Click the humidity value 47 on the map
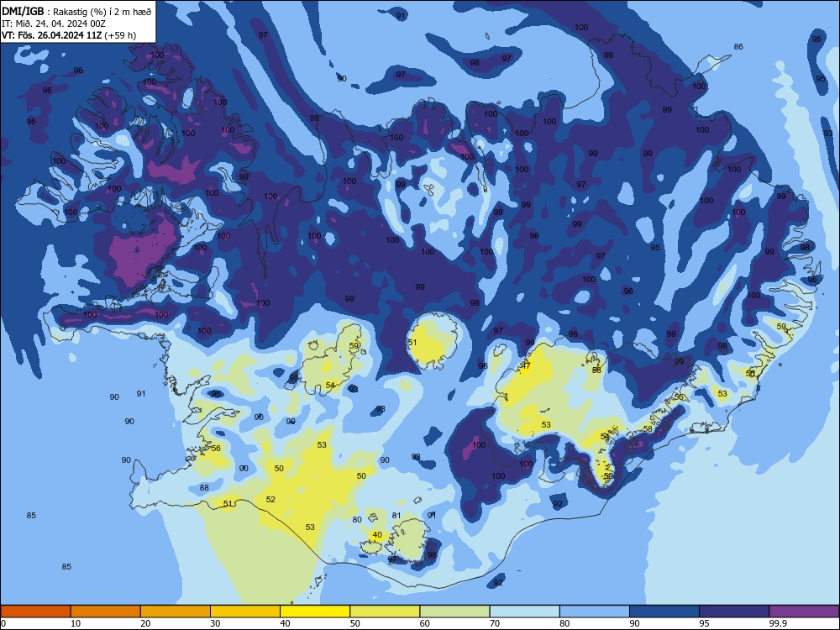Screen dimensions: 840x630 526,366
